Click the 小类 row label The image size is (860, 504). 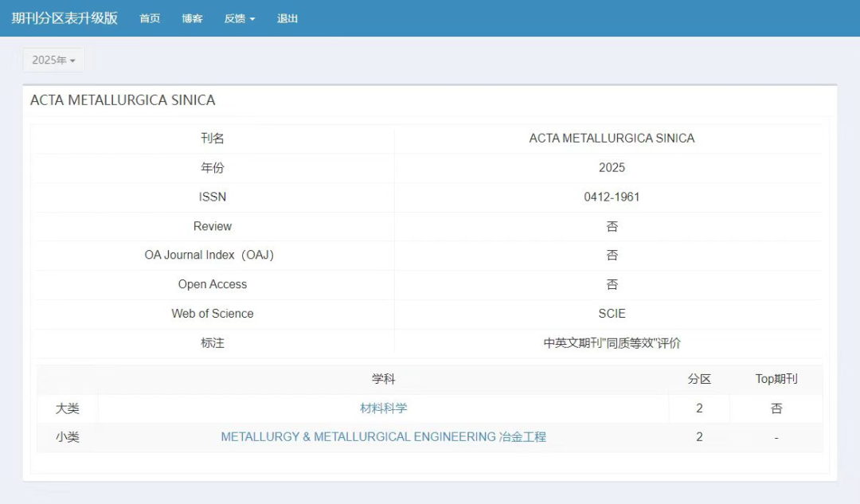point(68,437)
